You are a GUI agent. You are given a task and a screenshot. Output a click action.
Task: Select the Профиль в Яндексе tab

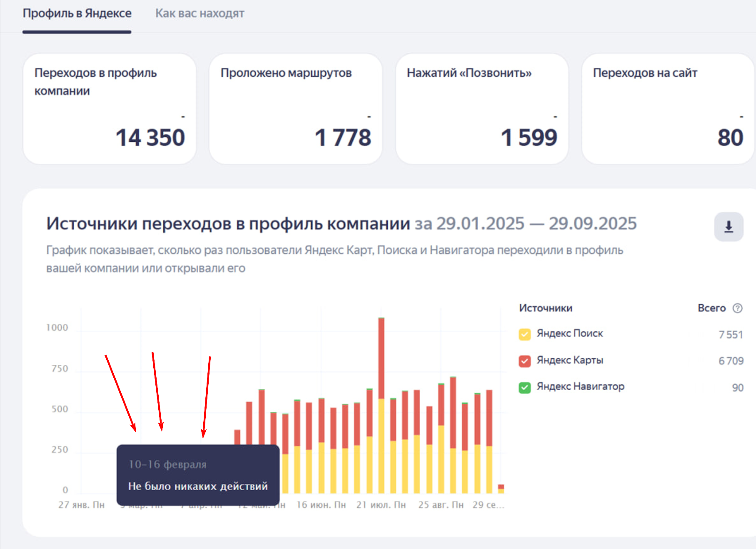[77, 14]
